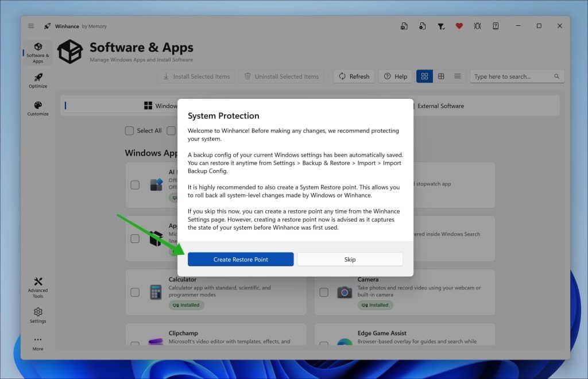Refresh the apps list
Screen dimensions: 588x379
354,76
